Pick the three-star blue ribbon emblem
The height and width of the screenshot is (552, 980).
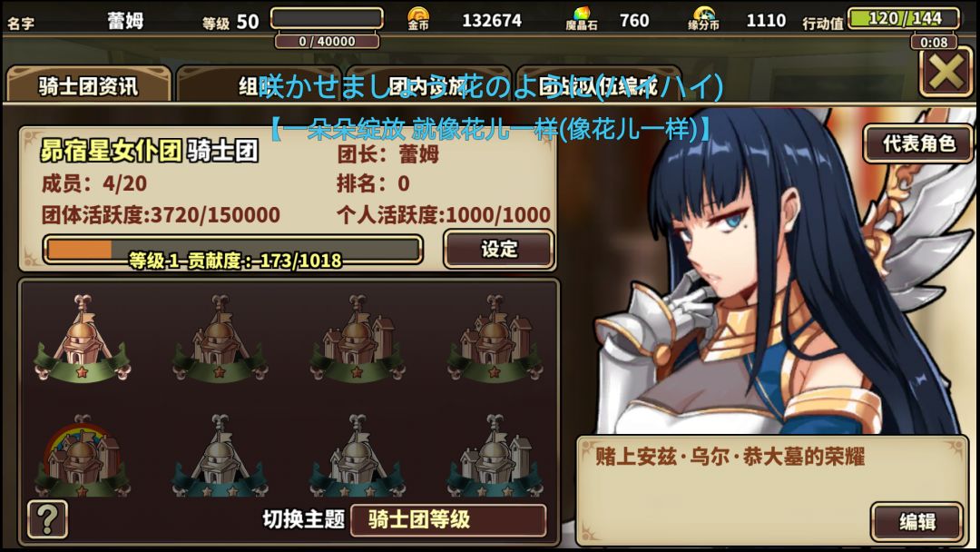[358, 456]
